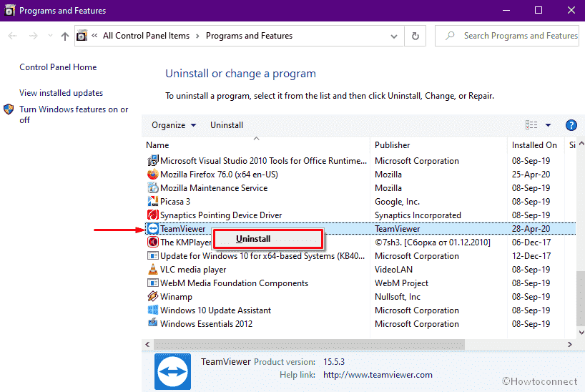Click Programs and Features breadcrumb
The image size is (585, 392).
coord(249,36)
